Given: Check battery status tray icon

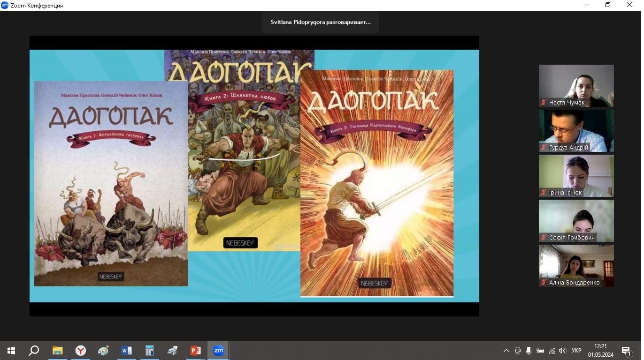Looking at the screenshot, I should 540,351.
